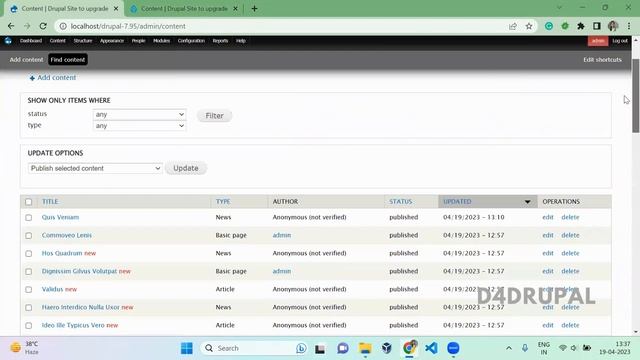Go back with browser back arrow
The width and height of the screenshot is (640, 360).
[11, 26]
